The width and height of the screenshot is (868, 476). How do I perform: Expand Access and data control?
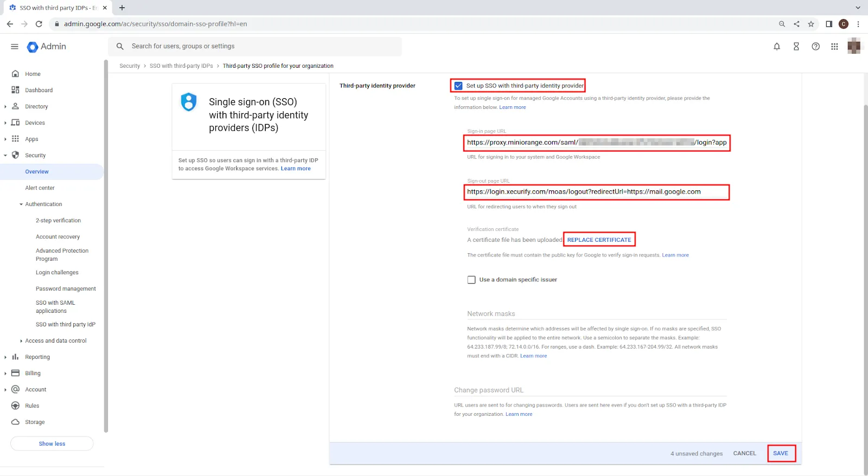21,341
